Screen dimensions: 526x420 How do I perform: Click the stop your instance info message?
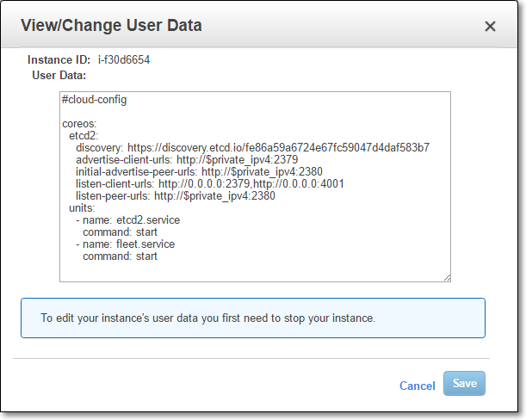253,318
